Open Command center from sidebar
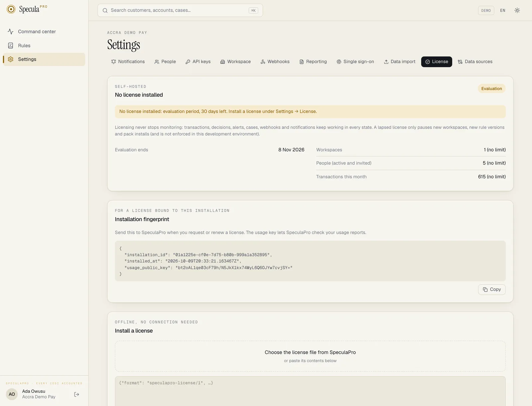The image size is (532, 406). (44, 32)
